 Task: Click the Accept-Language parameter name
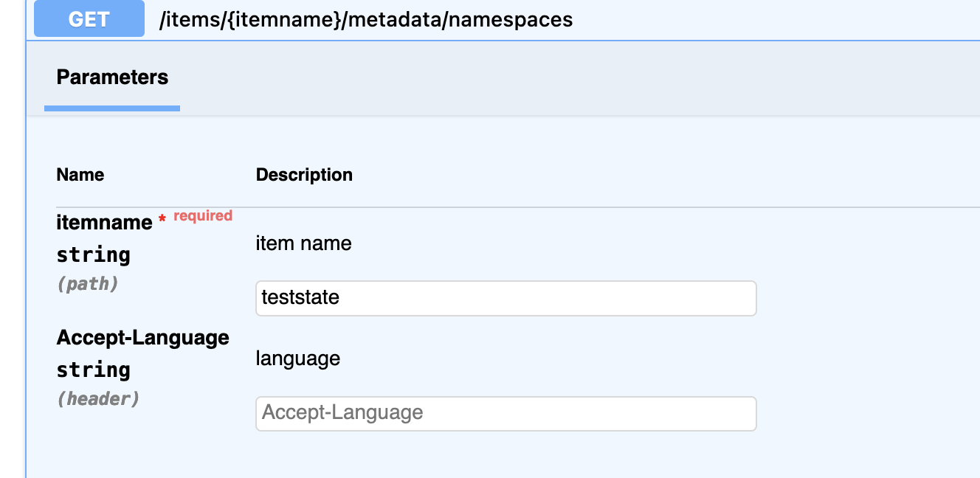pos(143,338)
